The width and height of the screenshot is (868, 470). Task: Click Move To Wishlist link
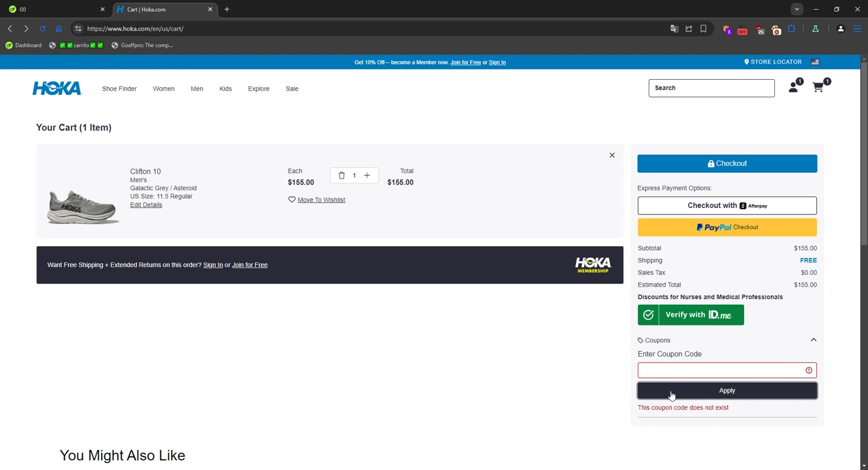pos(321,200)
